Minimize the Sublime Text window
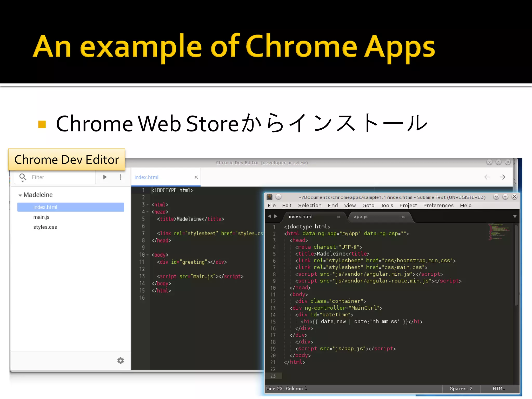Viewport: 532px width, 399px height. point(496,197)
